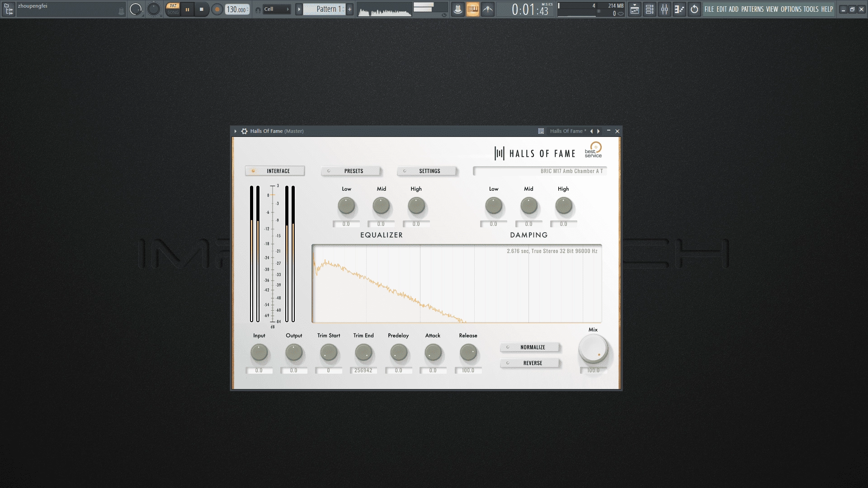Viewport: 868px width, 488px height.
Task: Click the Damping Mid knob
Action: [529, 206]
